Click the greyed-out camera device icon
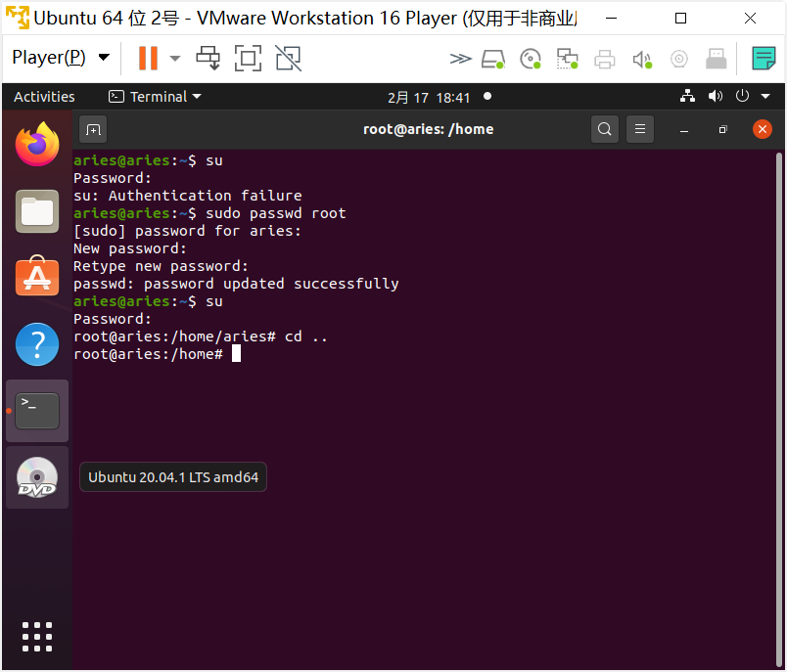This screenshot has width=787, height=672. [678, 59]
